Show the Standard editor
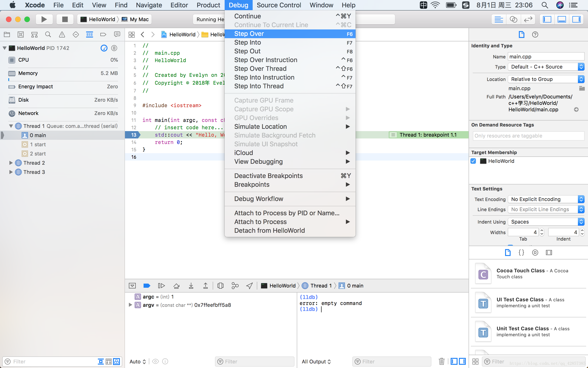The width and height of the screenshot is (588, 368). pyautogui.click(x=499, y=19)
